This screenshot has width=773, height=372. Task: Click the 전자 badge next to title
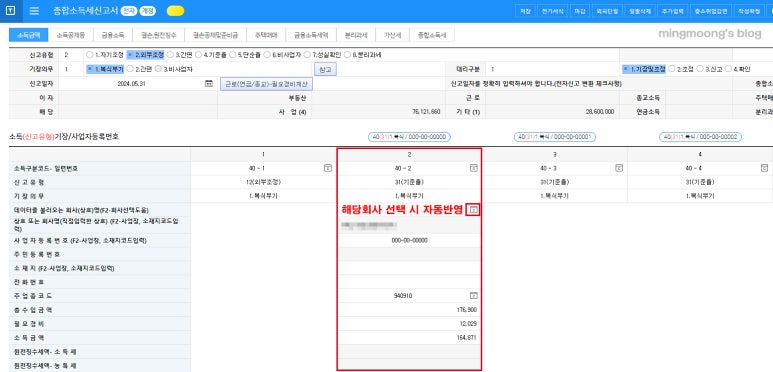click(128, 11)
